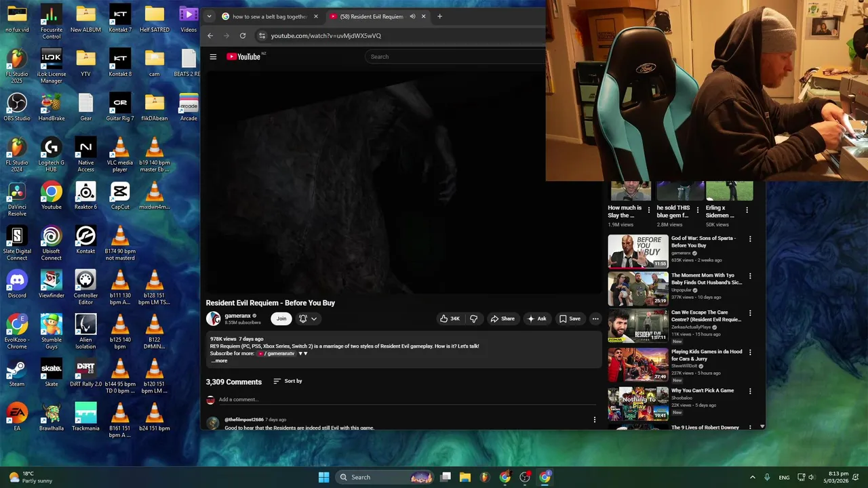Open the three-dot more actions menu beside Save
The height and width of the screenshot is (488, 868).
click(595, 319)
